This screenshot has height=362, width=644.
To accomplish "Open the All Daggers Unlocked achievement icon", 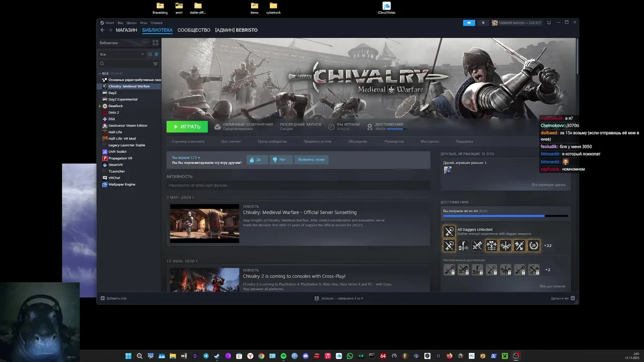I will coord(449,231).
